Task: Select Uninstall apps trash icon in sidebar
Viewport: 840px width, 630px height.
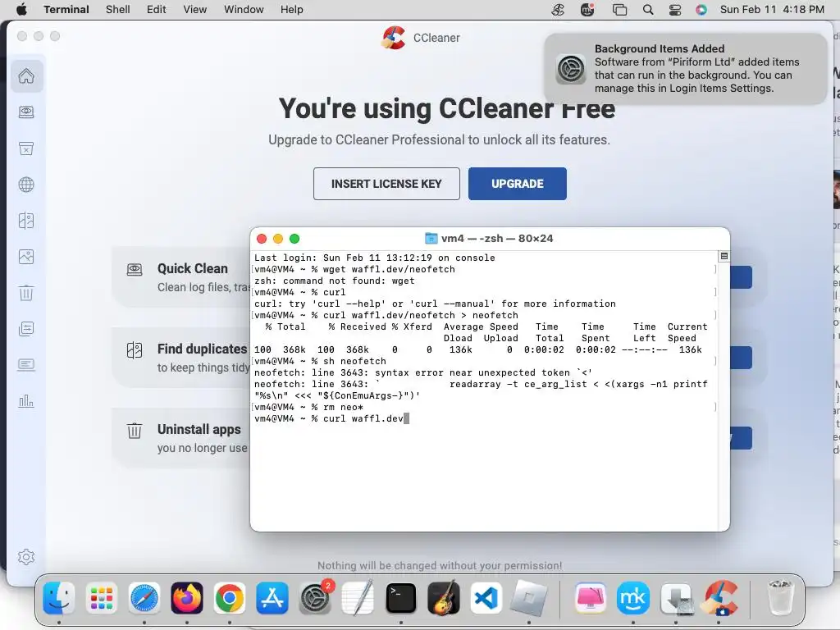Action: [26, 293]
